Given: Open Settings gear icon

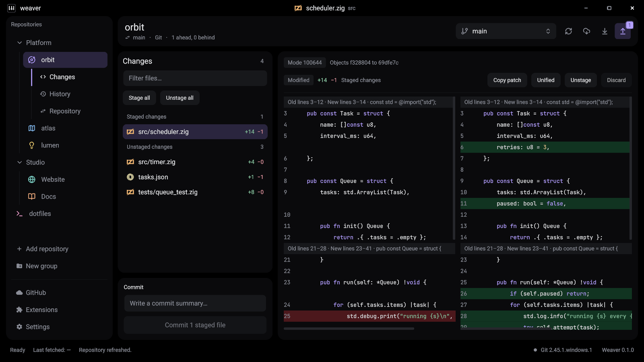Looking at the screenshot, I should pyautogui.click(x=19, y=327).
